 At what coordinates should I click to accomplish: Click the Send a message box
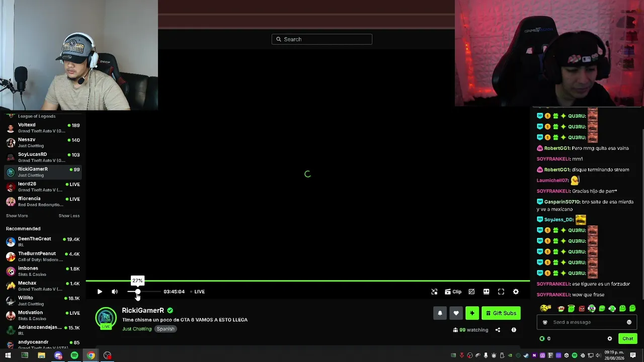pos(587,322)
